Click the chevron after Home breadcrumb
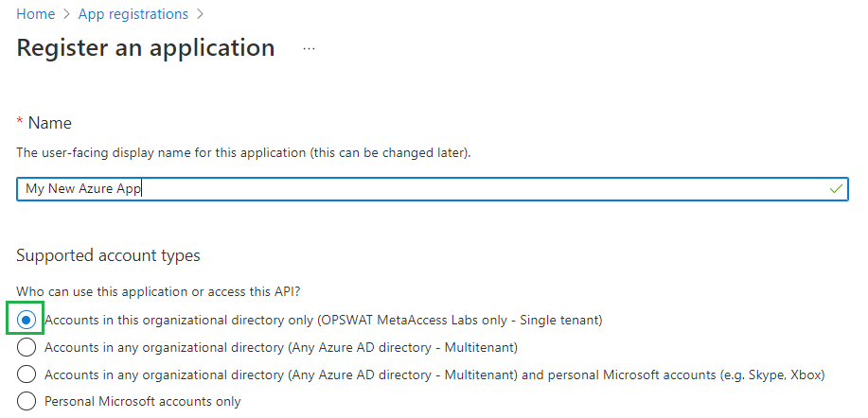Image resolution: width=868 pixels, height=418 pixels. point(67,15)
